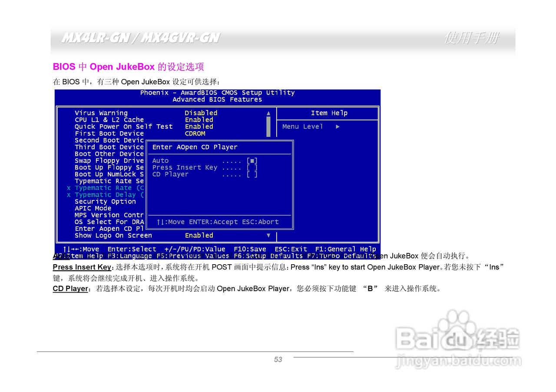The height and width of the screenshot is (392, 556).
Task: Select the Press Insert Key option bracket
Action: pyautogui.click(x=252, y=167)
